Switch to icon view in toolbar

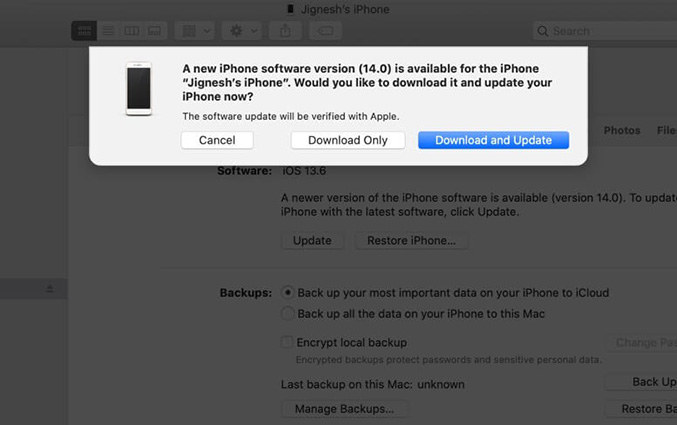tap(84, 31)
